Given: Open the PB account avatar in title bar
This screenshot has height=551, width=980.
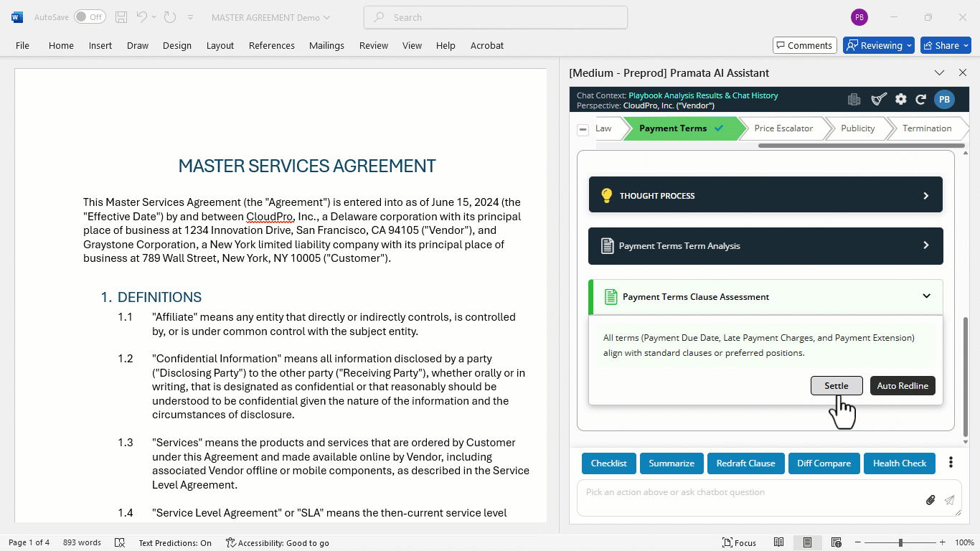Looking at the screenshot, I should (859, 17).
